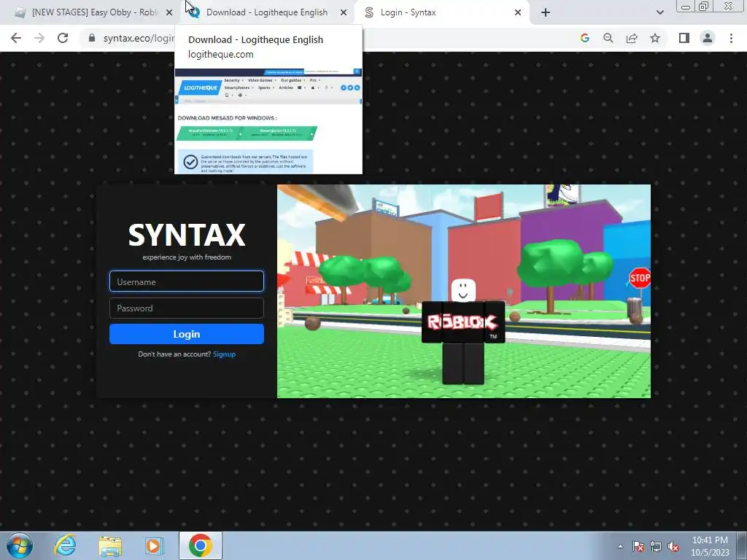The width and height of the screenshot is (747, 560).
Task: Click the SYNTAX logo heading
Action: 187,235
